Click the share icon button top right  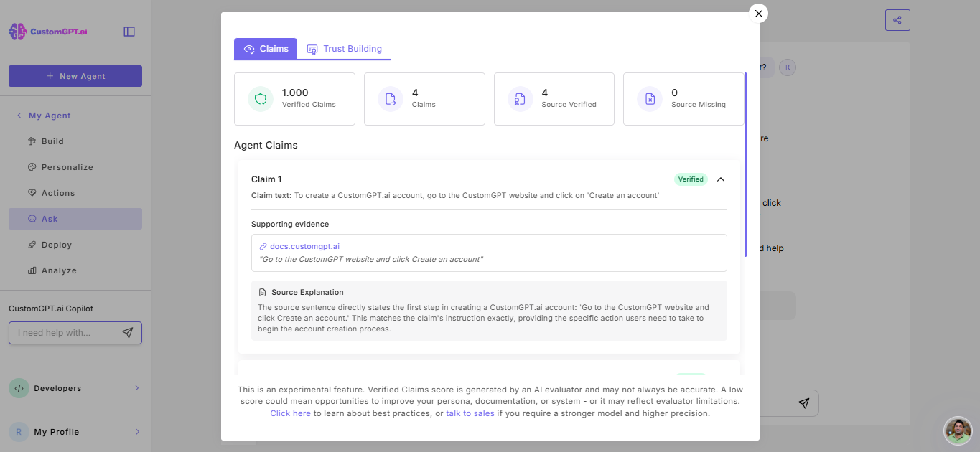[897, 20]
